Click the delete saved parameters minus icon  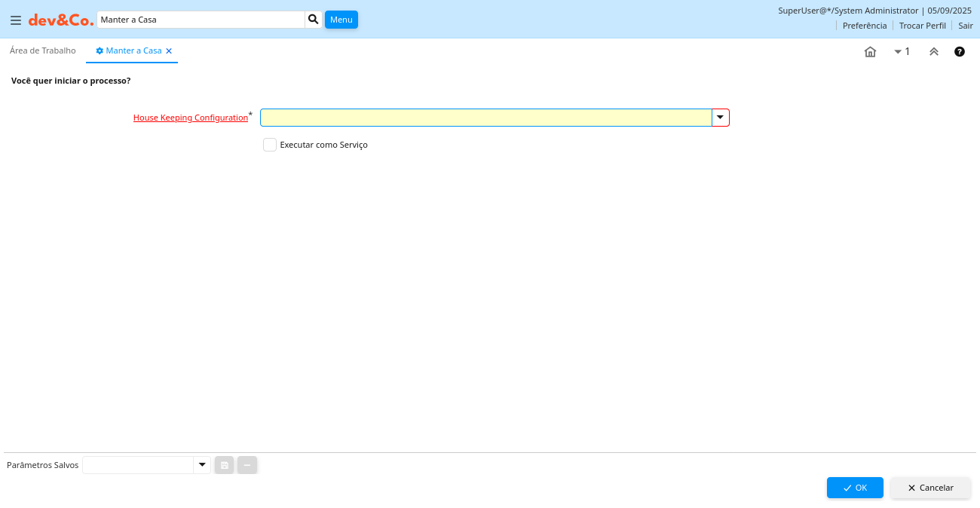(247, 465)
